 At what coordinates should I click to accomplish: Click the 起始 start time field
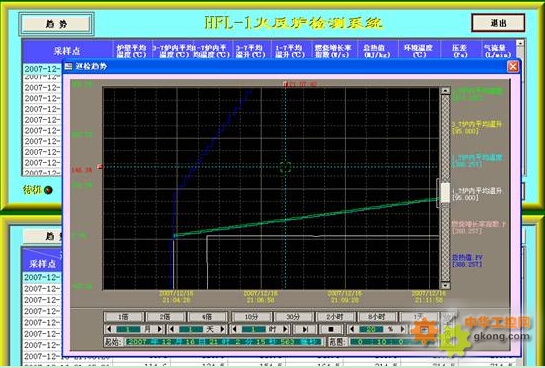tap(223, 342)
